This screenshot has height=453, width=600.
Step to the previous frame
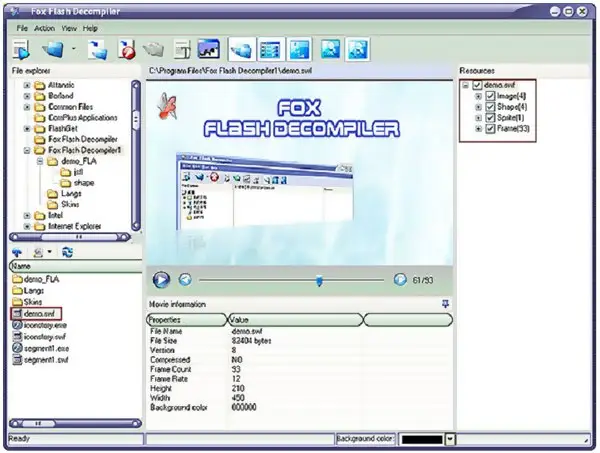click(x=185, y=280)
